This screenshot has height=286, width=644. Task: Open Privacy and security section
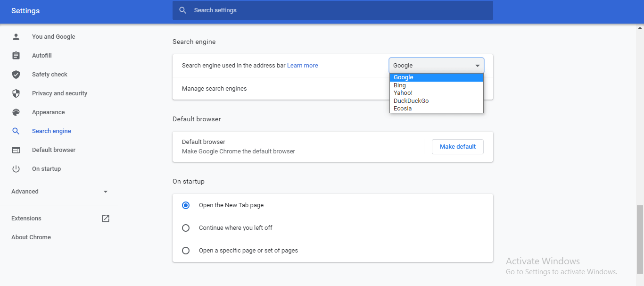[59, 93]
